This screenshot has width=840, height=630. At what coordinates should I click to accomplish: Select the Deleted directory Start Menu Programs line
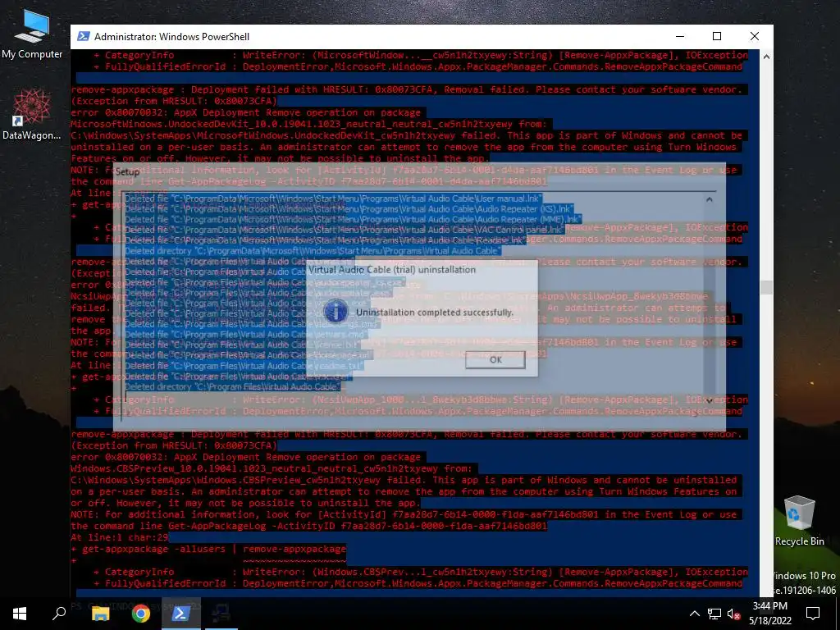click(x=313, y=251)
